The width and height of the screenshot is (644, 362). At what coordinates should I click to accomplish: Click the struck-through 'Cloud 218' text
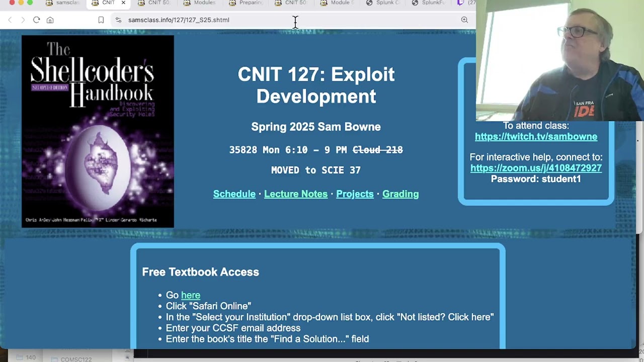pos(378,150)
